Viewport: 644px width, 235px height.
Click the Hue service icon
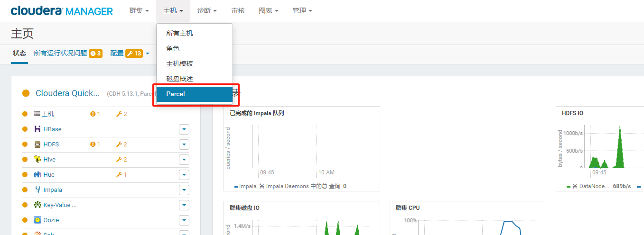[37, 174]
